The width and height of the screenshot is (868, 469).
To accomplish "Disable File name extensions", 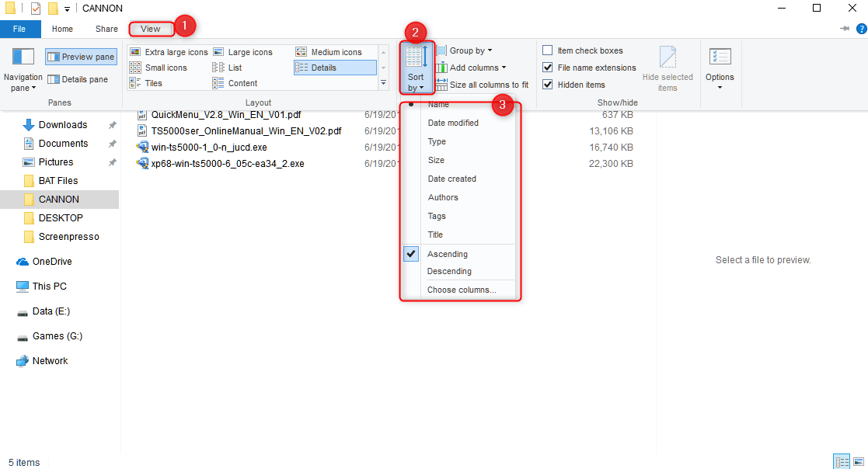I will tap(548, 68).
